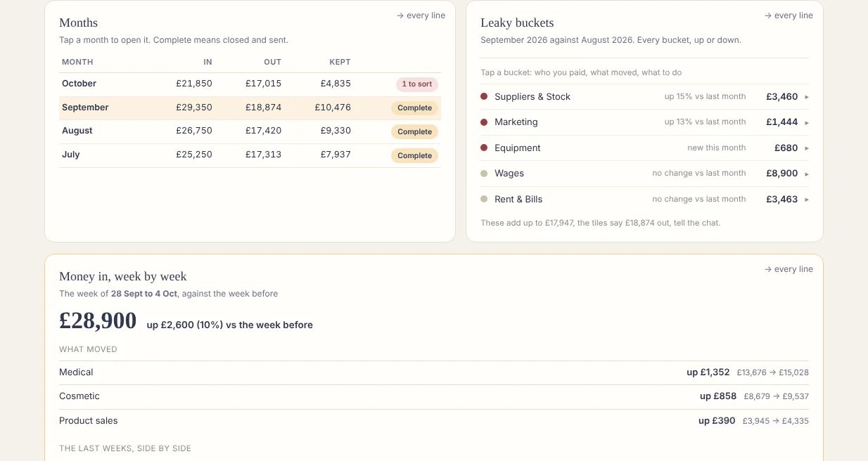
Task: Click August's £26,750 IN value
Action: 194,131
